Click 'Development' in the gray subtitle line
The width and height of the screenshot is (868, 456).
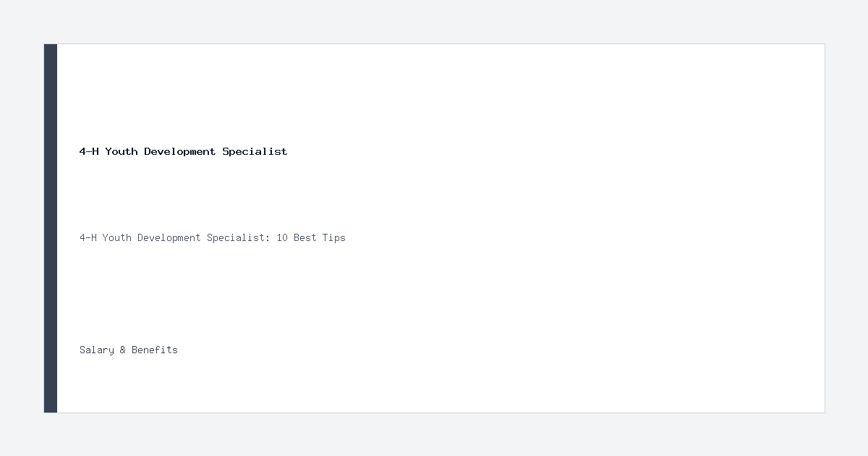tap(169, 237)
